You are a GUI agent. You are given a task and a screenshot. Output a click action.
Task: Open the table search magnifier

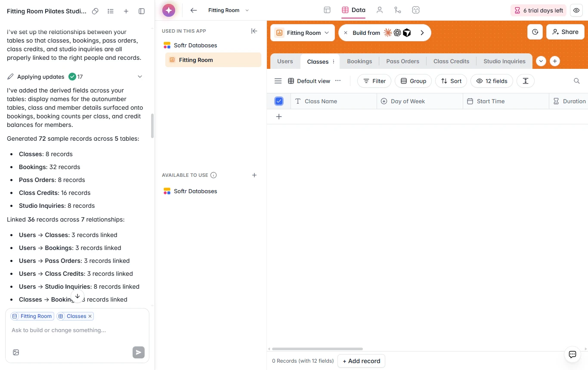pos(577,81)
